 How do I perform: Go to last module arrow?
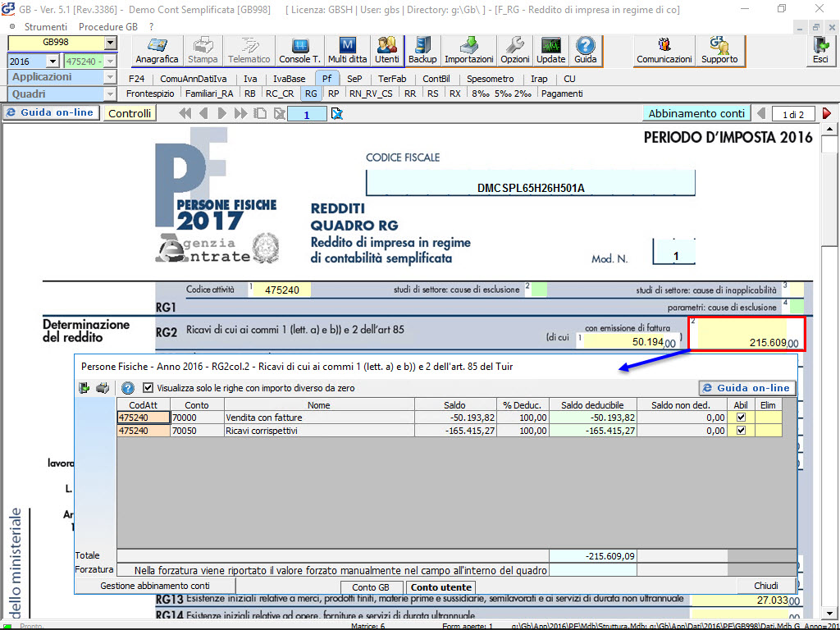point(240,113)
